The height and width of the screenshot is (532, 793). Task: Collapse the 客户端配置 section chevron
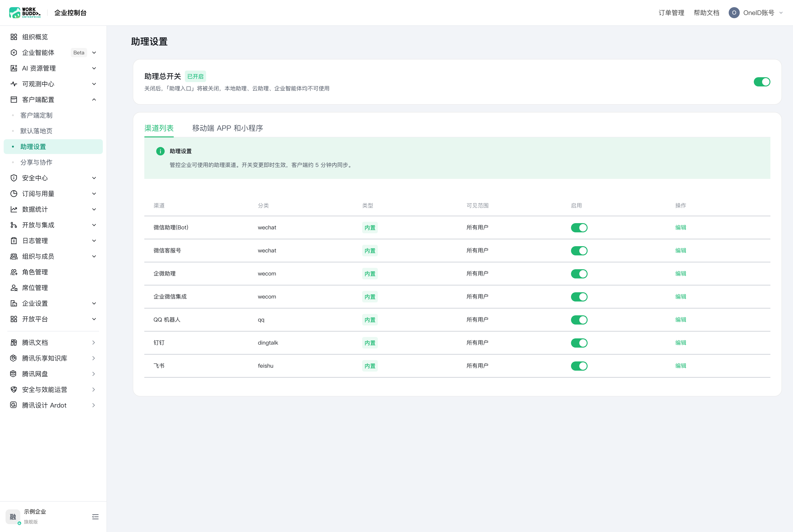pyautogui.click(x=94, y=99)
